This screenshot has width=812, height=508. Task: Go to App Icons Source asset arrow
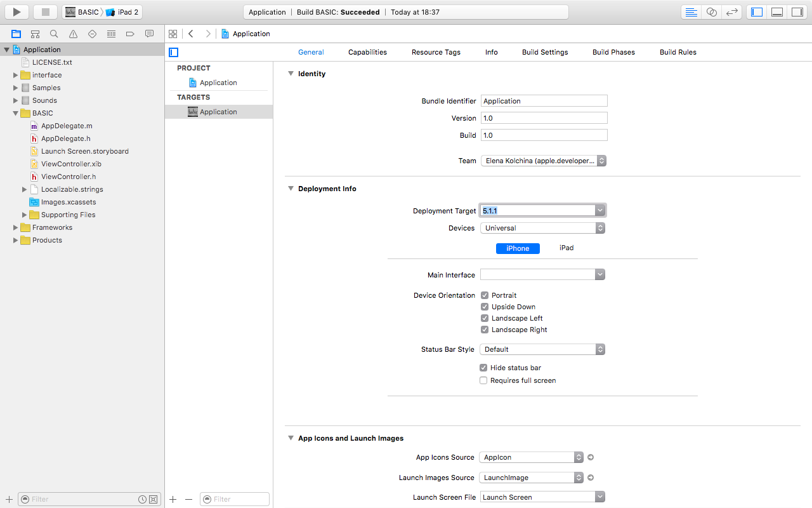point(591,457)
